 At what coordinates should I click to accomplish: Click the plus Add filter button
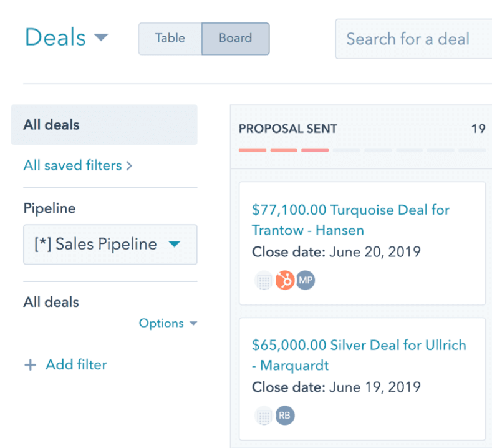(65, 365)
